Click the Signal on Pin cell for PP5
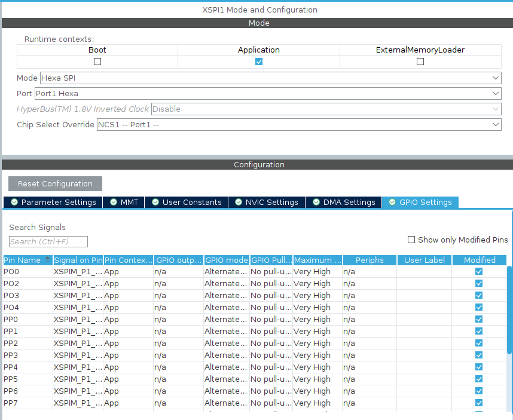This screenshot has width=513, height=420. [x=78, y=379]
